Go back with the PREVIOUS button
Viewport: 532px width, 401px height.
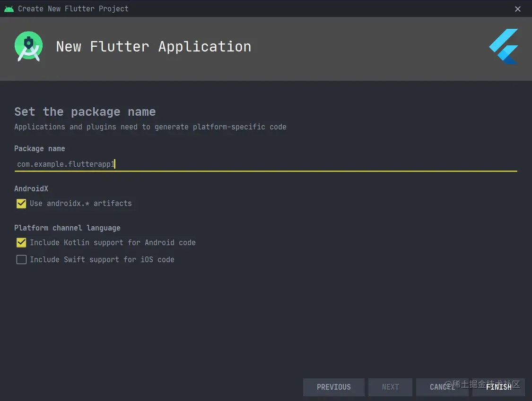(x=334, y=387)
